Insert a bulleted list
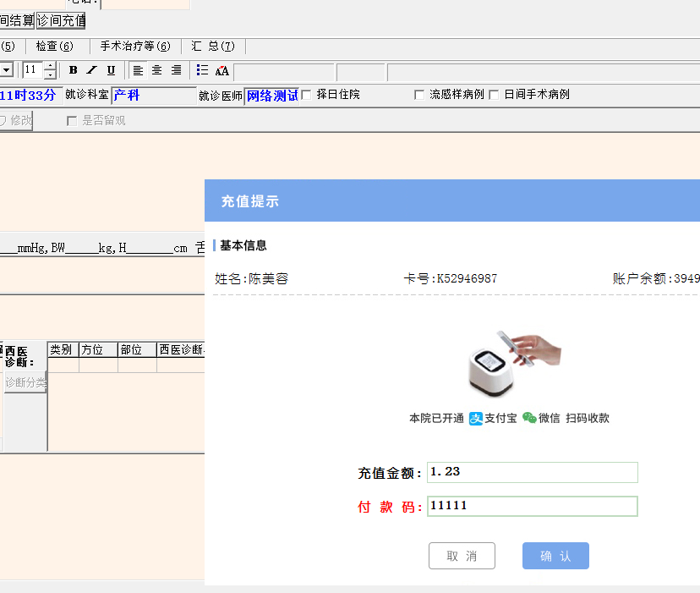This screenshot has width=700, height=593. tap(202, 70)
